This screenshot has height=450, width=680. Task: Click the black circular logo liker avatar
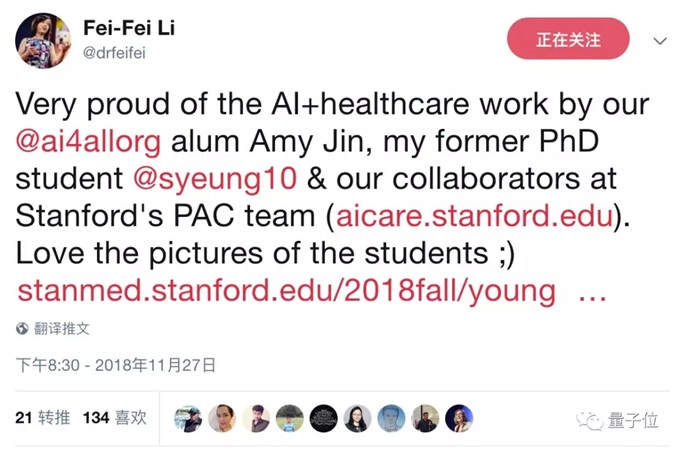[x=323, y=418]
